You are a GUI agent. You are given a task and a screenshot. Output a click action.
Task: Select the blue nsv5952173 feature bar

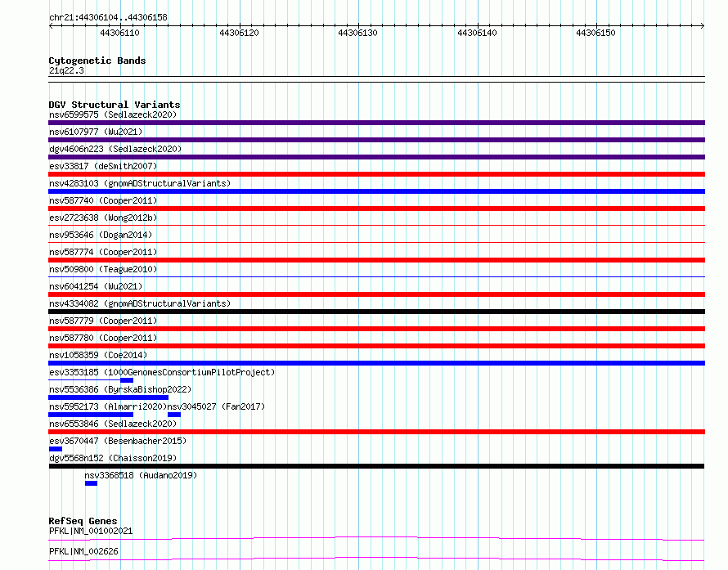pos(91,415)
